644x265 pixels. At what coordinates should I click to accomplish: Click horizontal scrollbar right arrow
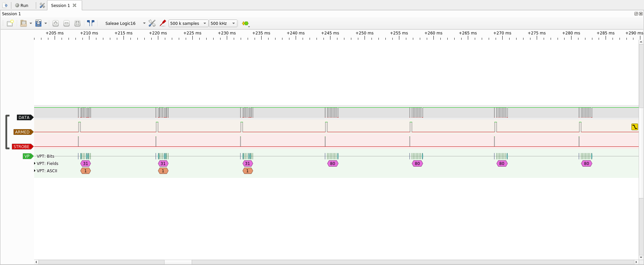(x=636, y=262)
